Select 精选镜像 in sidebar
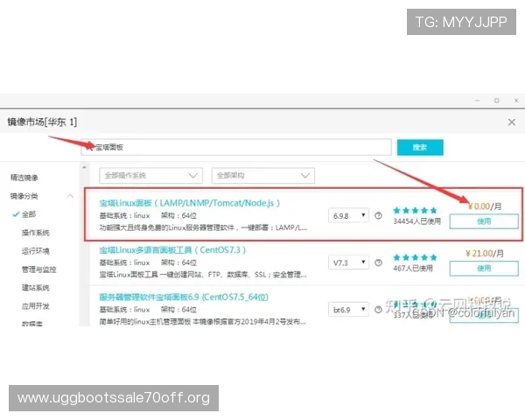The height and width of the screenshot is (420, 525). (24, 178)
